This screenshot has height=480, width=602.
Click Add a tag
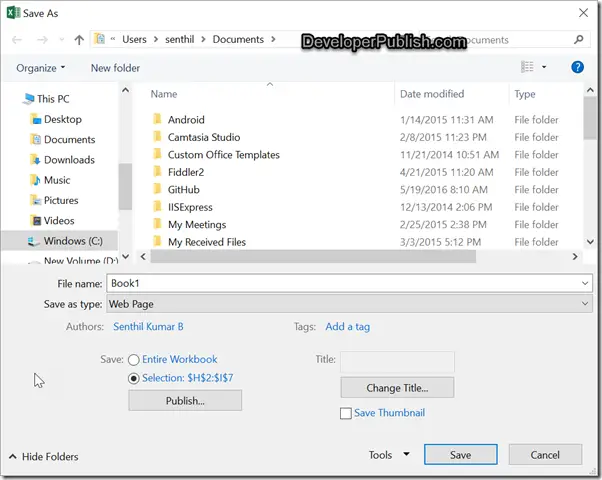347,327
